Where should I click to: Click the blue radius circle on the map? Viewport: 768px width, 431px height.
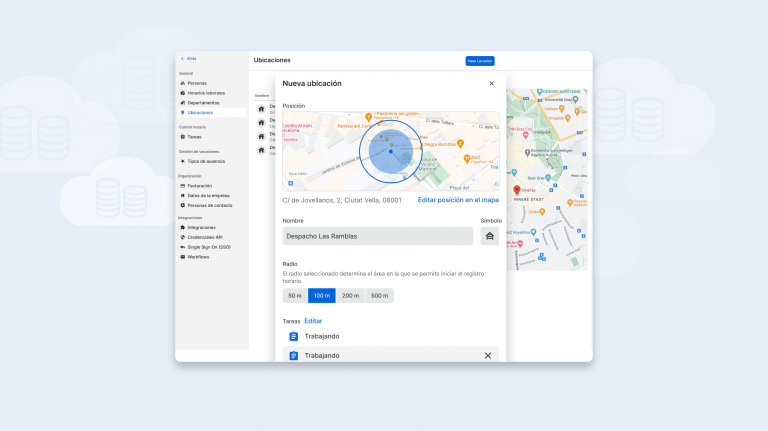[390, 151]
